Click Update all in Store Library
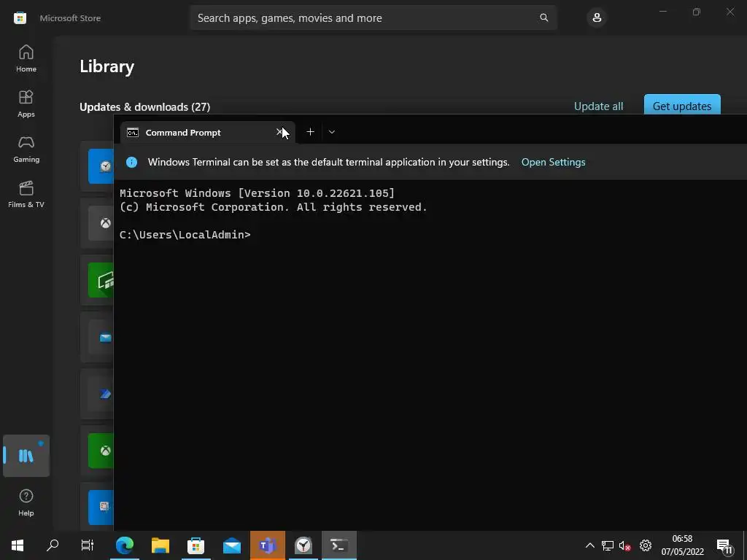 click(x=598, y=106)
